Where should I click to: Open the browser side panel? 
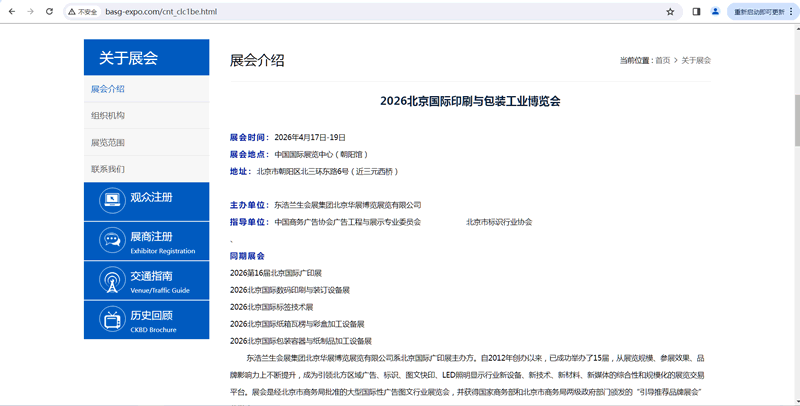click(x=696, y=12)
